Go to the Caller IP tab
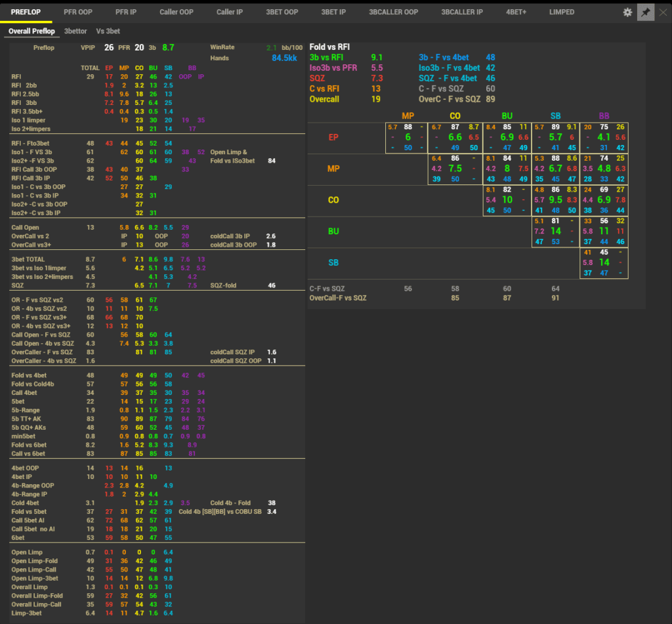672x624 pixels. click(x=230, y=12)
